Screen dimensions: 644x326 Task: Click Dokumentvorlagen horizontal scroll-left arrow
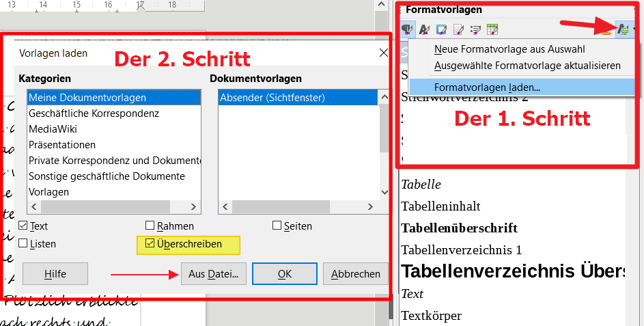(x=225, y=206)
